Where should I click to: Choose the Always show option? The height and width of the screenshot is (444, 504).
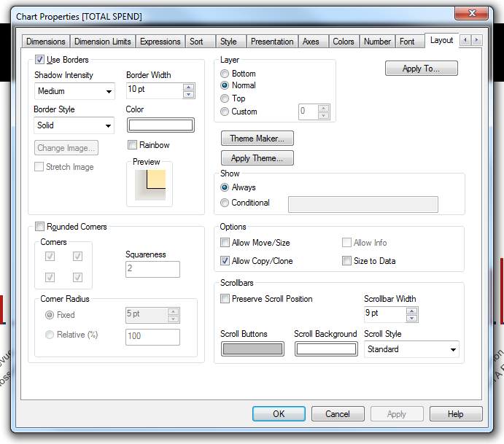(x=225, y=187)
